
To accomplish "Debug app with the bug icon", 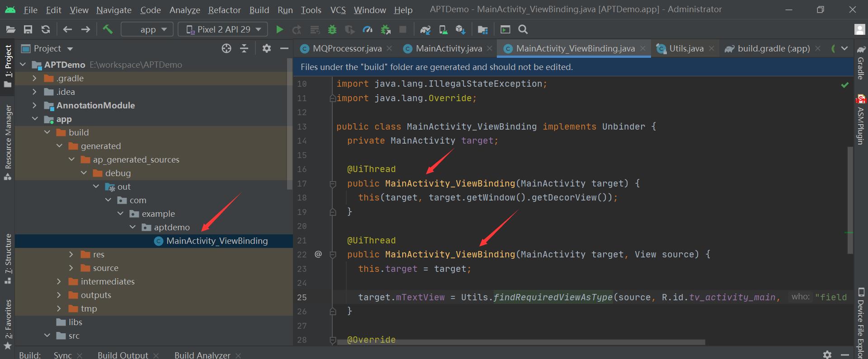I will tap(332, 30).
